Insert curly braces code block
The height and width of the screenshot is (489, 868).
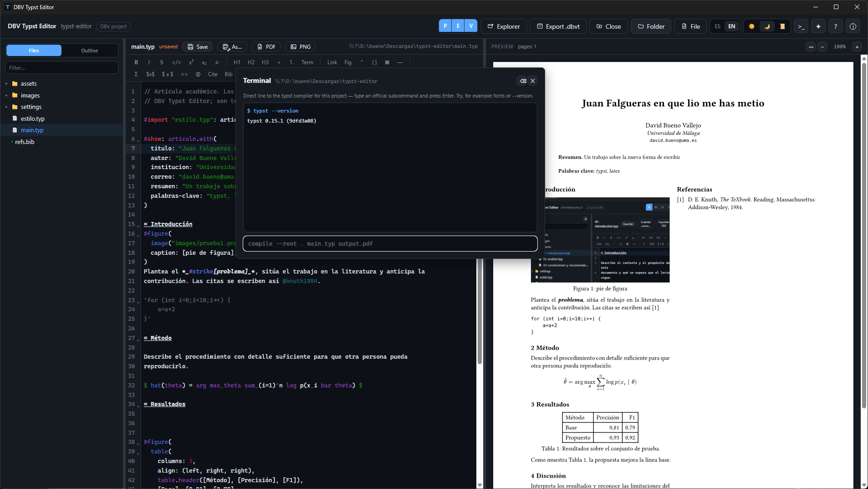tap(374, 62)
